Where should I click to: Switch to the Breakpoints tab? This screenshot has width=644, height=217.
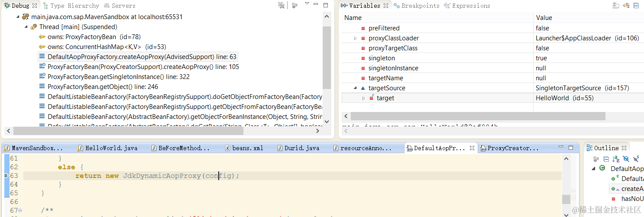coord(416,6)
